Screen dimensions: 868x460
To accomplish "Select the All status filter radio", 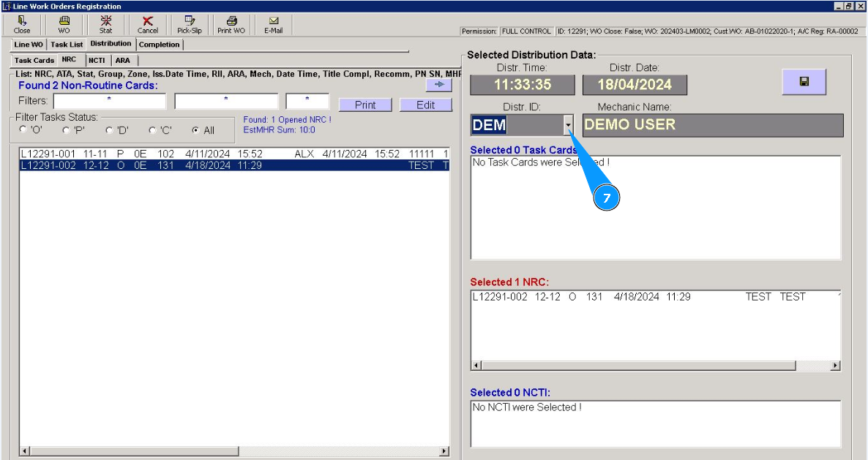I will 195,130.
